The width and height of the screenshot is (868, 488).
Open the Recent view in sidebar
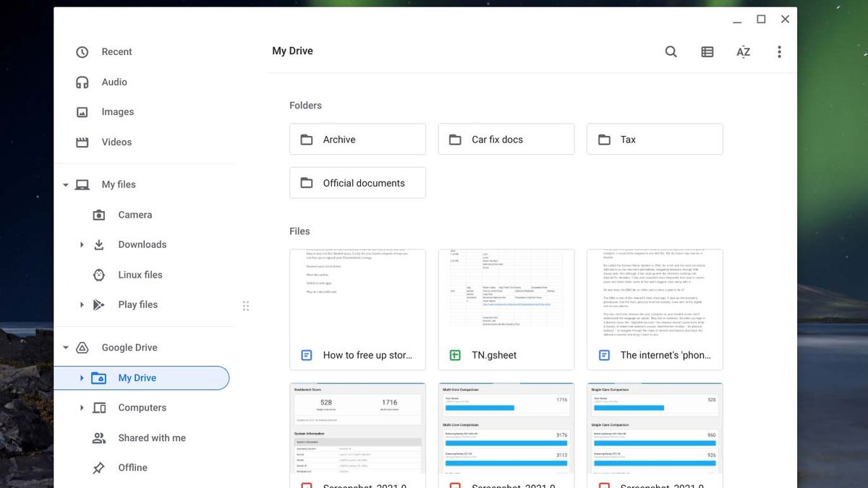tap(82, 51)
